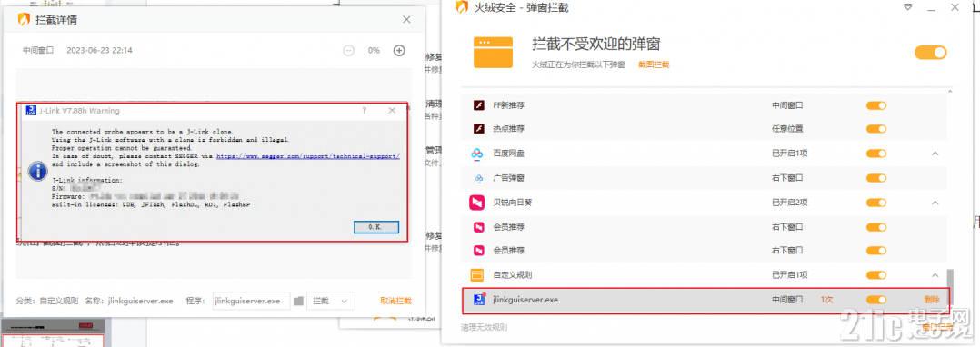Click the scrollbar up arrow in rule list
The width and height of the screenshot is (980, 347).
(950, 91)
